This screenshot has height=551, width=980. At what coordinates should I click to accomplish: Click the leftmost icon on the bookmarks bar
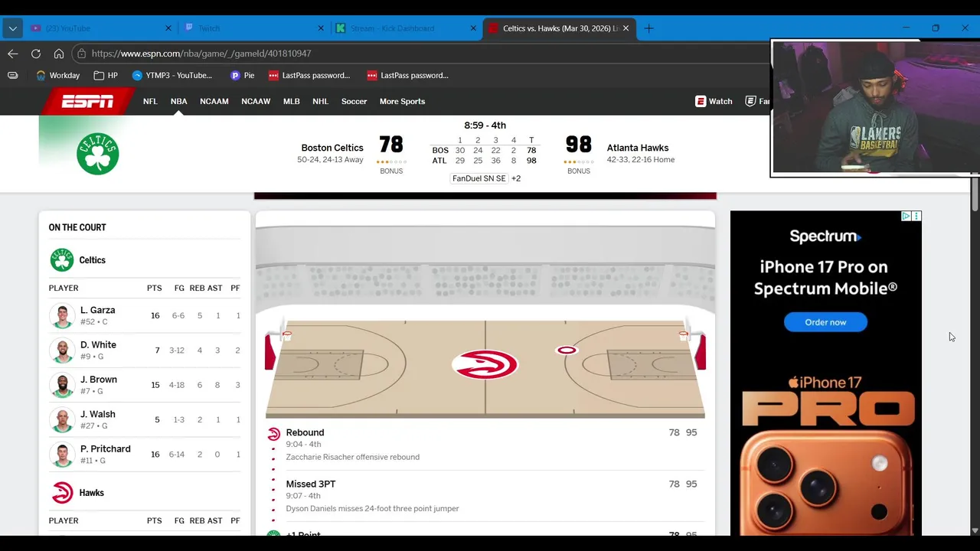tap(12, 75)
